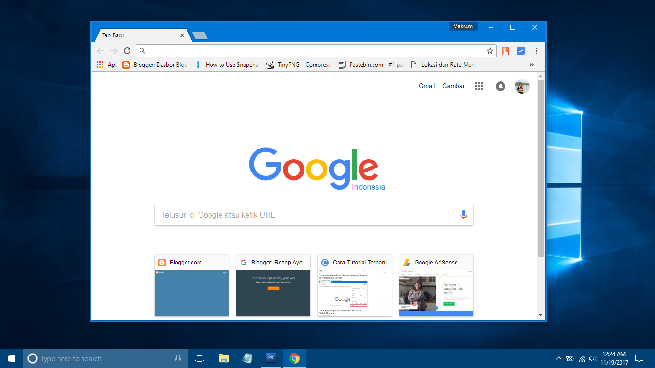The image size is (655, 368).
Task: Click the Gambar link
Action: (453, 86)
